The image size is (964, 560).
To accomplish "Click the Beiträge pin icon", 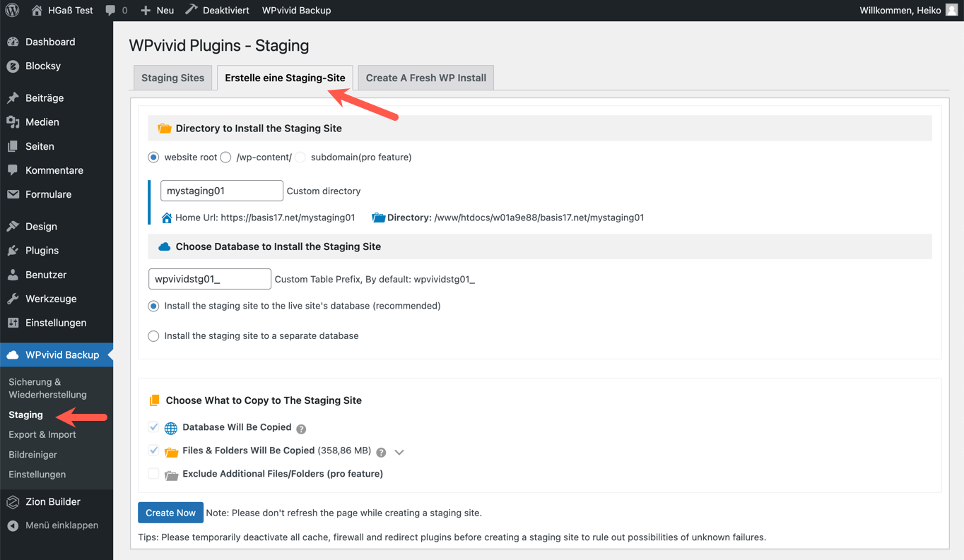I will pyautogui.click(x=13, y=98).
